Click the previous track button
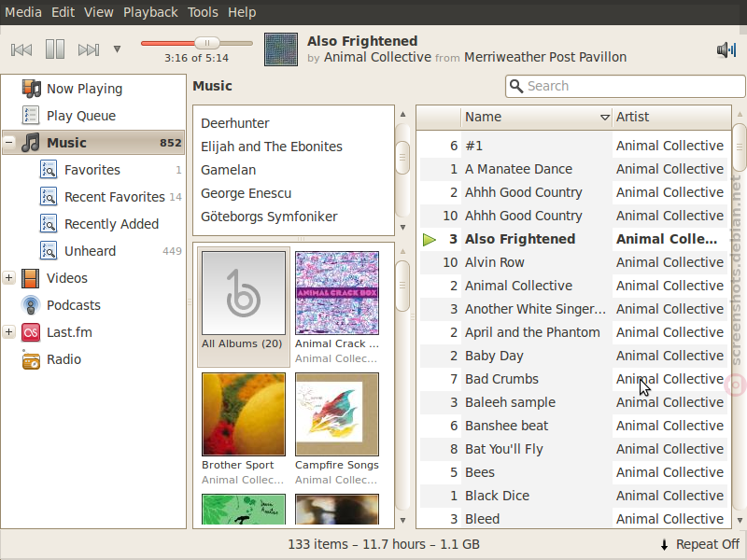The width and height of the screenshot is (747, 560). click(x=21, y=49)
